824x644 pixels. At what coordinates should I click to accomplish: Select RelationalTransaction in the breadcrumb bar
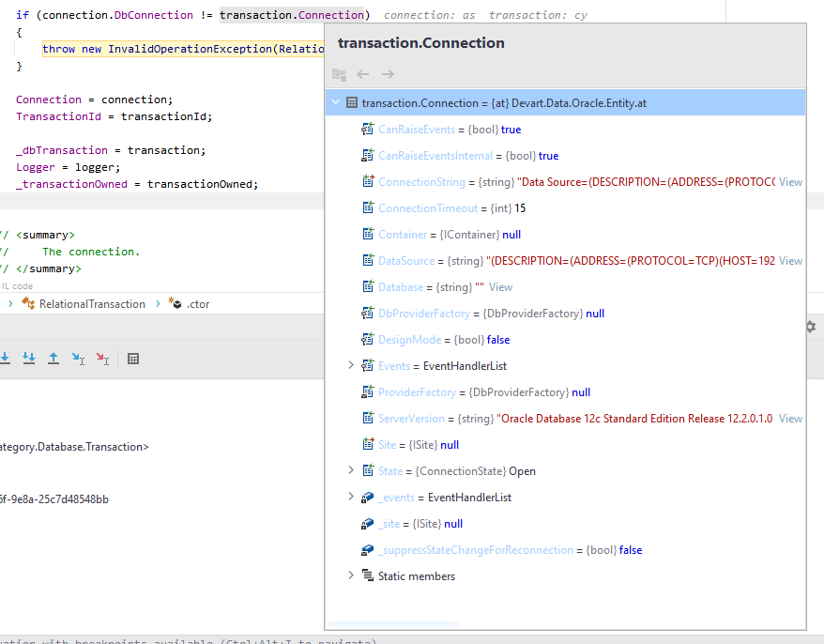(x=92, y=304)
